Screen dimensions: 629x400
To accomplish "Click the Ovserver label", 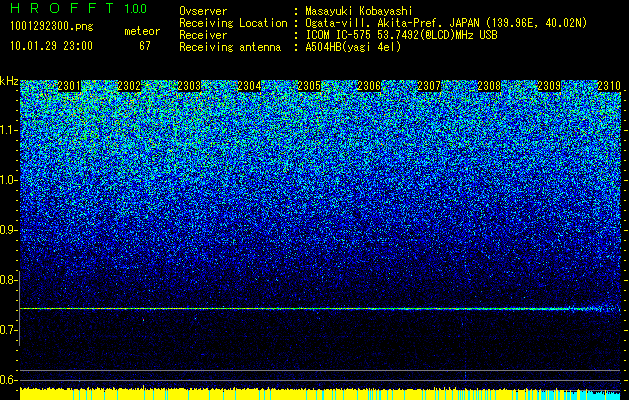I will click(x=203, y=11).
